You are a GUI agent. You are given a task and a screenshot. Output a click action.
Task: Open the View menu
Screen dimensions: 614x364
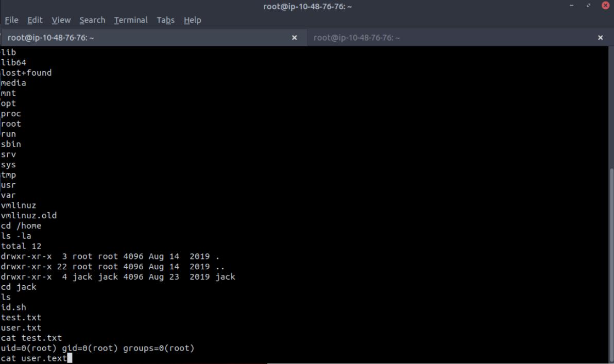[61, 20]
